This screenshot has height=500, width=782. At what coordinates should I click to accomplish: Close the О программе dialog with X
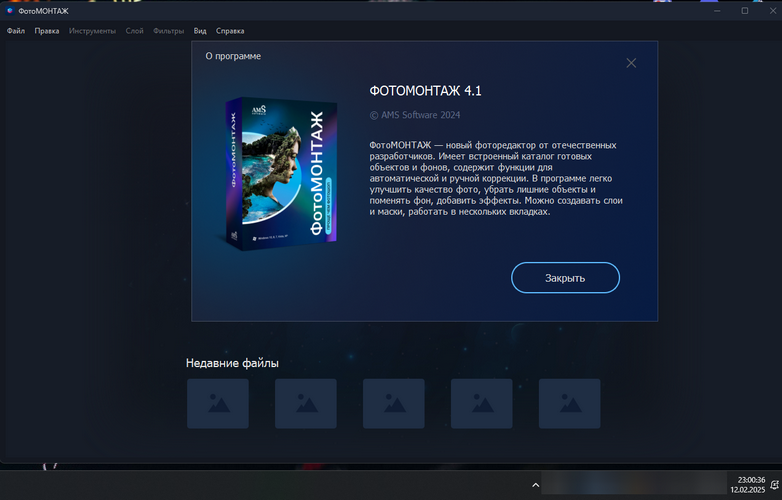coord(631,63)
